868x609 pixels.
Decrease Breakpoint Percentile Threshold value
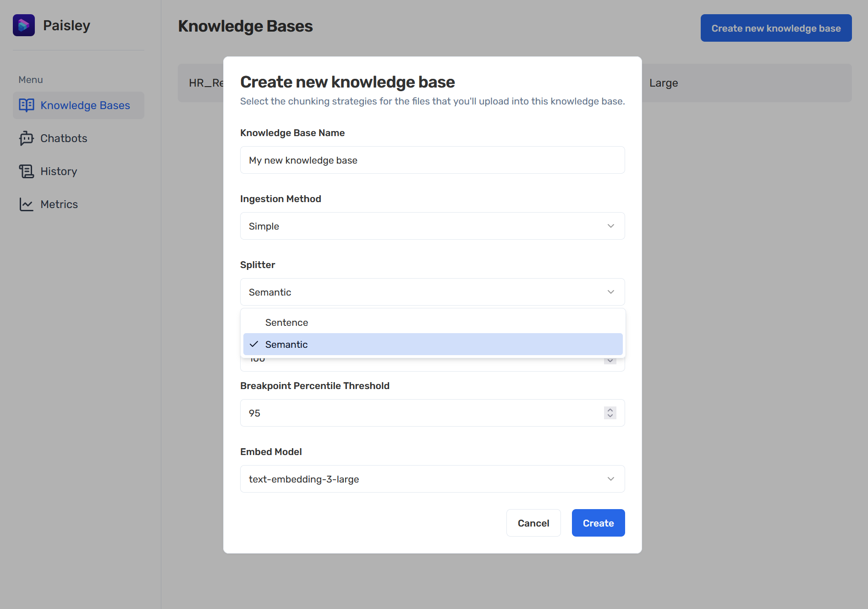click(x=610, y=416)
